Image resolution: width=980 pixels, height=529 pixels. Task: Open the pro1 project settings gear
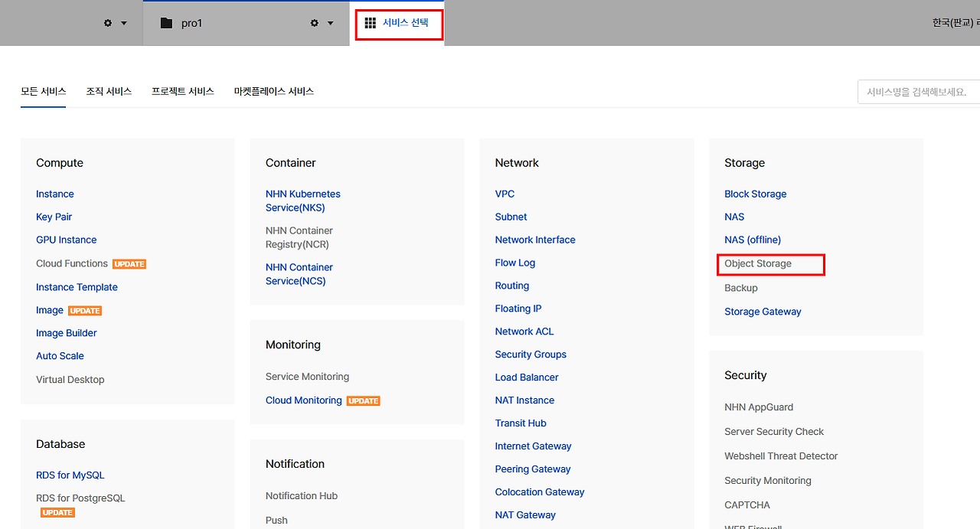click(314, 23)
